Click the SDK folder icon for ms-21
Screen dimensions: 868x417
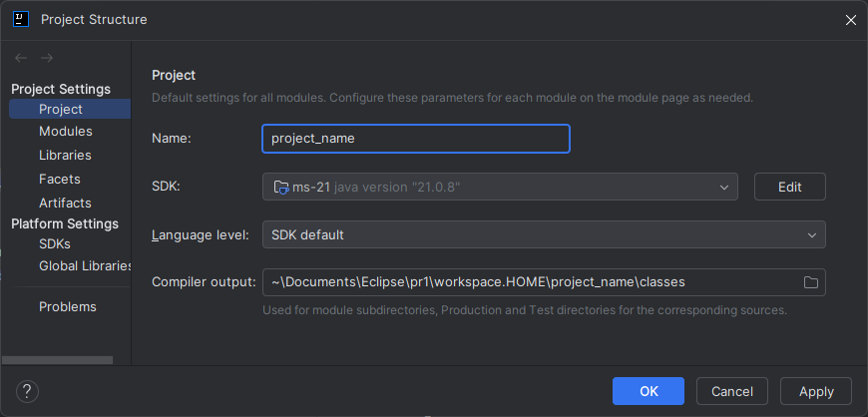tap(281, 187)
